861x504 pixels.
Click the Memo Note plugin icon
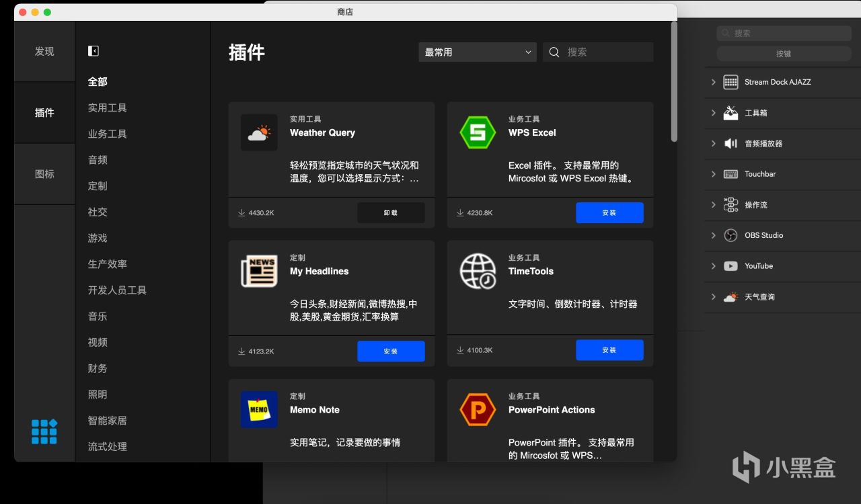[259, 409]
